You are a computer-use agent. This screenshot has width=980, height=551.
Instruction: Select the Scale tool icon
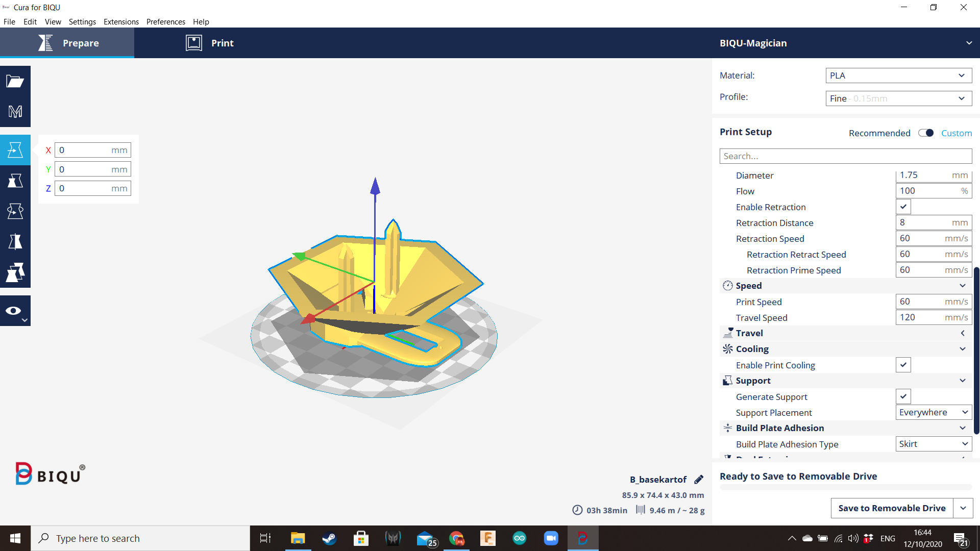[15, 181]
